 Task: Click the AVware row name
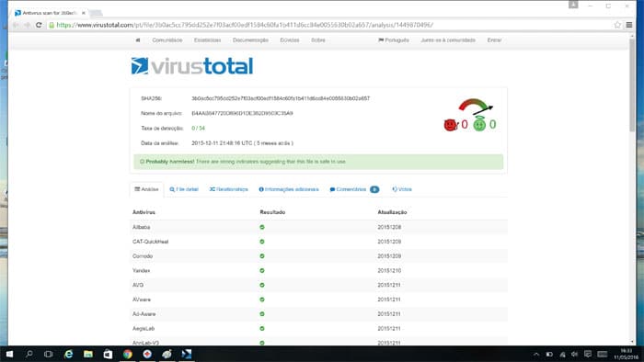click(x=142, y=300)
